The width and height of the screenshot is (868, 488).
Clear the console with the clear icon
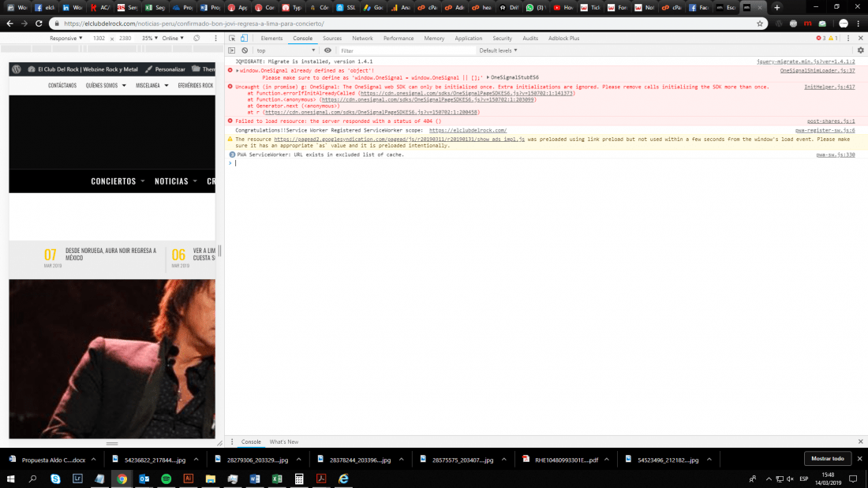click(x=245, y=50)
